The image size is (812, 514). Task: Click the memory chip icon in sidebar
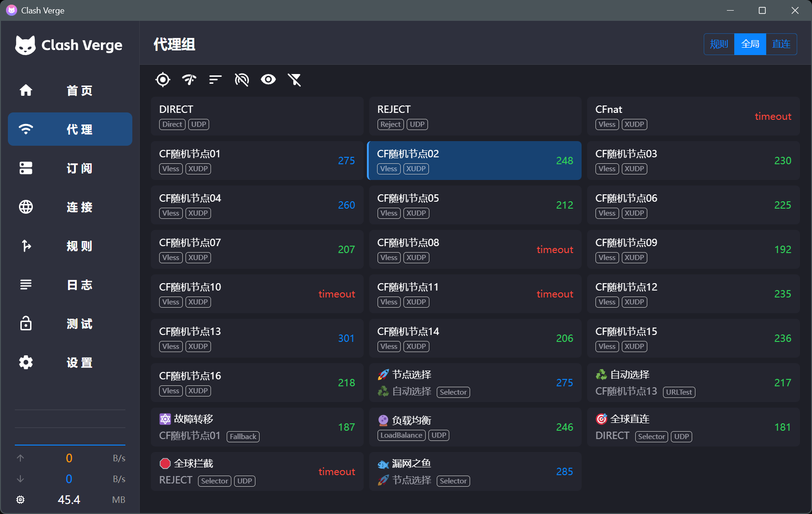coord(20,500)
